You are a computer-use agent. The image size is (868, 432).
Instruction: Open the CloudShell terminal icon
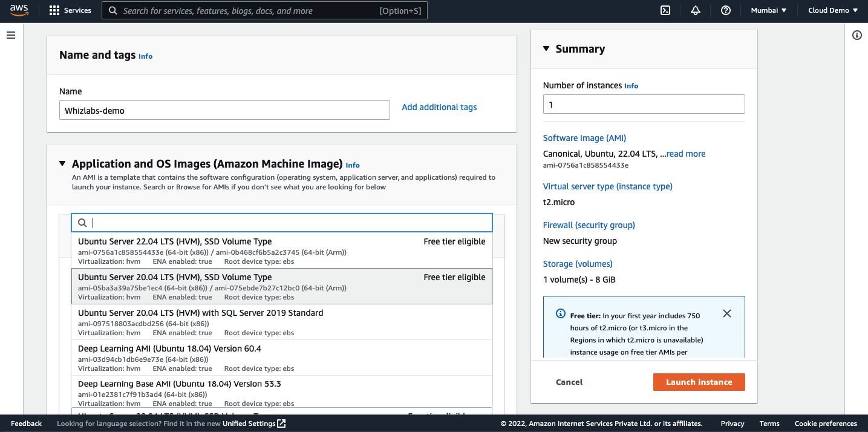(665, 10)
